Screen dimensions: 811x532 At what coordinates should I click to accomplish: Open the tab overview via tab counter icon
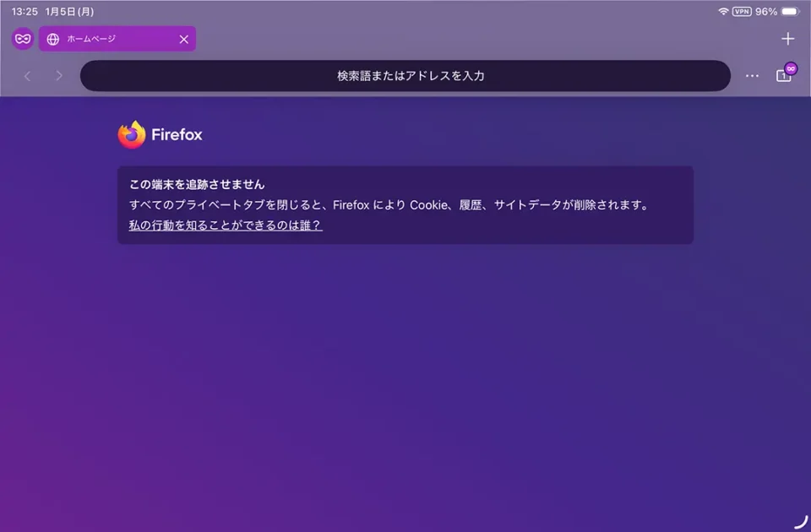tap(783, 76)
